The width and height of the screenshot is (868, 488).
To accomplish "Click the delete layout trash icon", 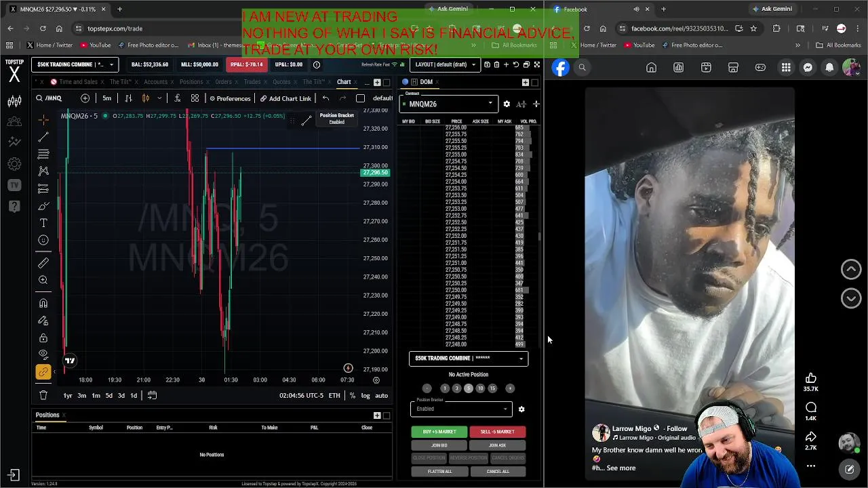I will tap(496, 64).
